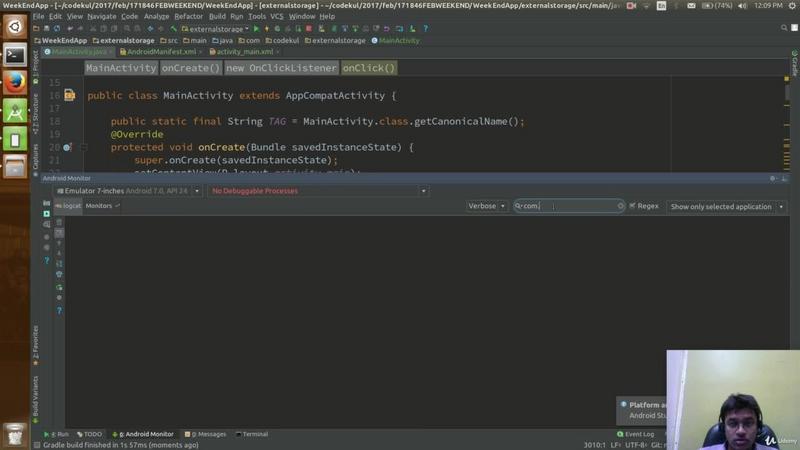Click the Save All toolbar icon
The image size is (800, 450).
coord(46,29)
